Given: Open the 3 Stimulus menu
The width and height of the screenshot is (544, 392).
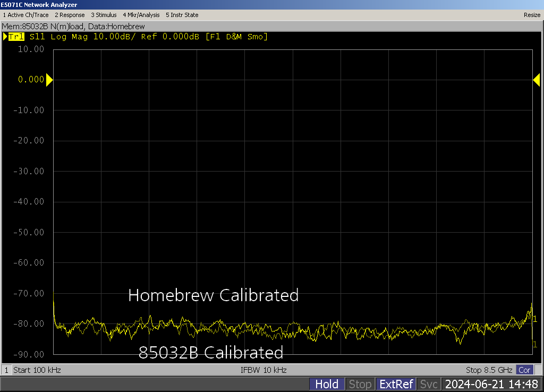Looking at the screenshot, I should [104, 15].
